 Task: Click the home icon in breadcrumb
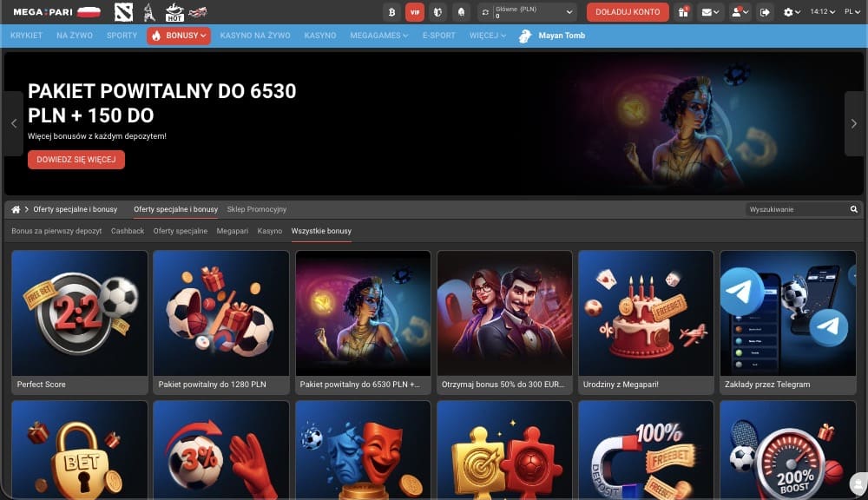pyautogui.click(x=16, y=209)
